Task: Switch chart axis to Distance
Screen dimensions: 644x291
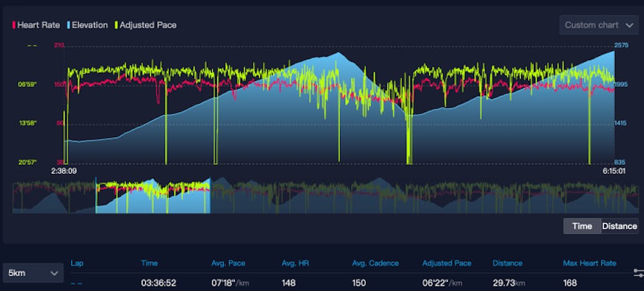Action: tap(620, 226)
